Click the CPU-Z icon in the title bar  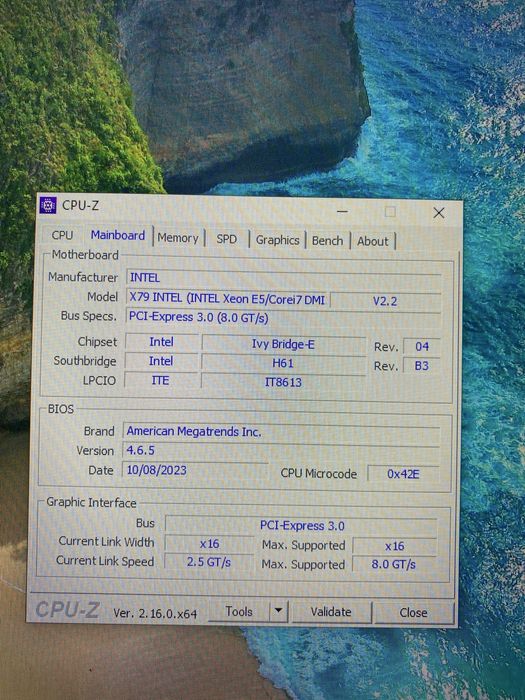point(48,205)
